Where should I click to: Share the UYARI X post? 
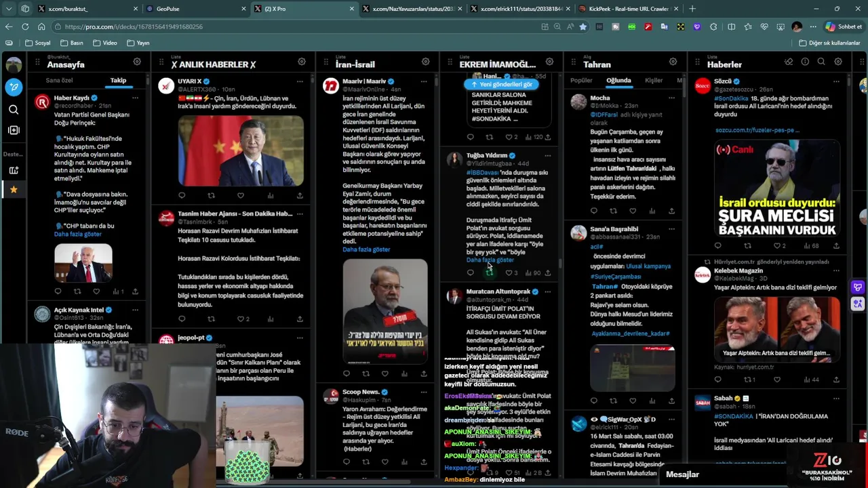click(300, 196)
